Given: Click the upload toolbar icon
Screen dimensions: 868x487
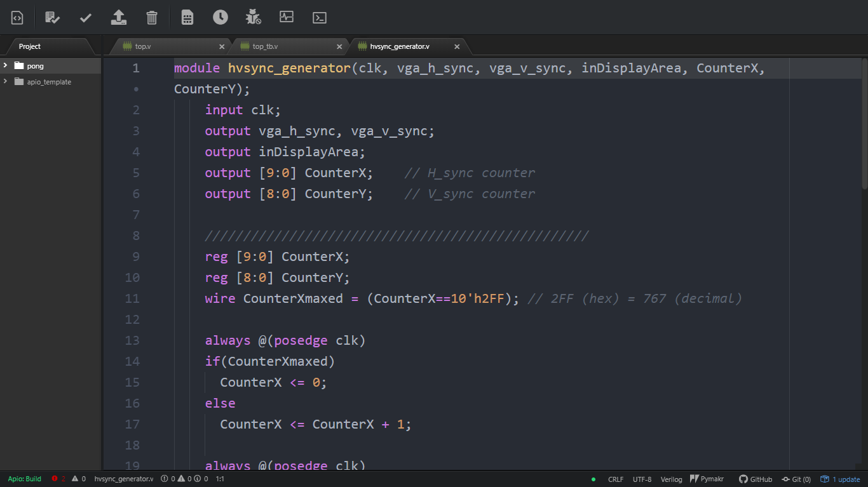Looking at the screenshot, I should coord(119,18).
